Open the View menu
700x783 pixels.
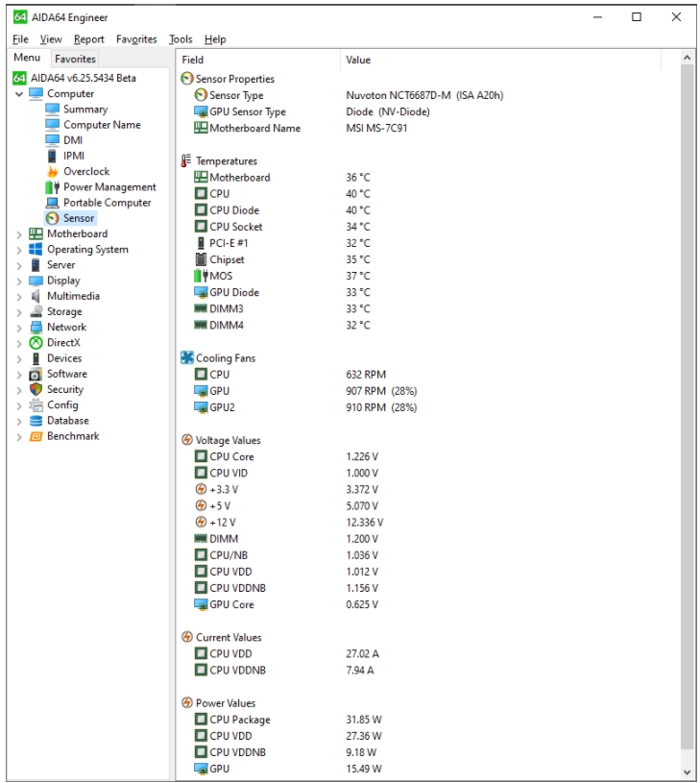[x=51, y=39]
